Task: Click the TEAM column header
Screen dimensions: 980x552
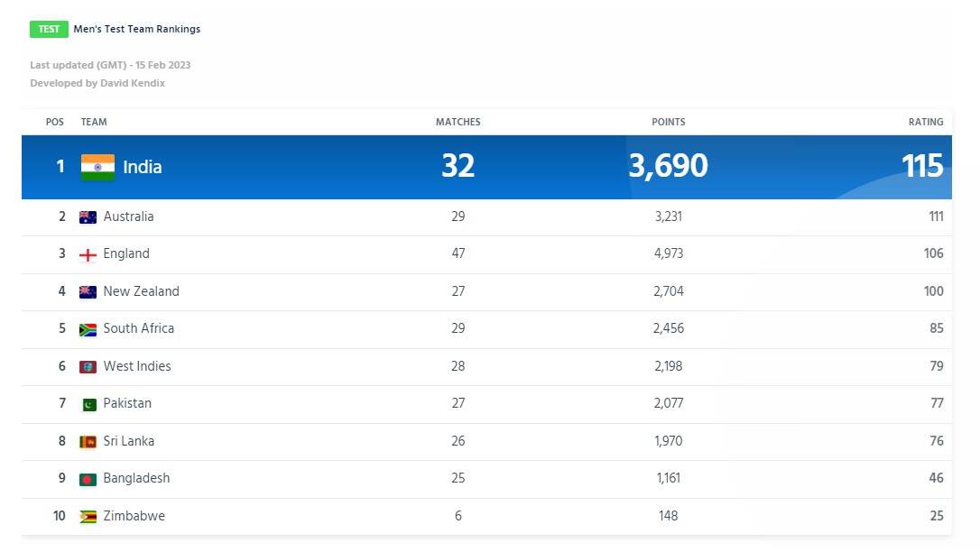Action: click(94, 122)
